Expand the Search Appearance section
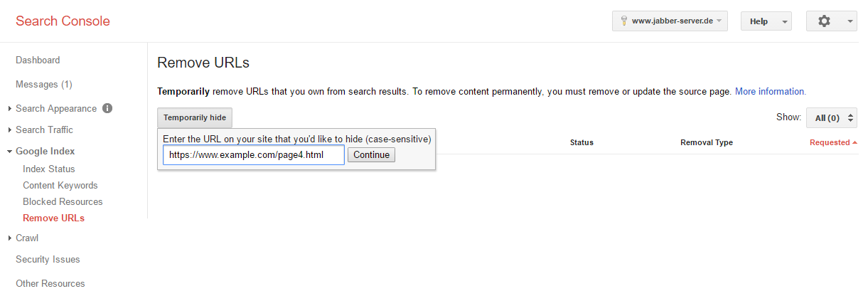 56,108
